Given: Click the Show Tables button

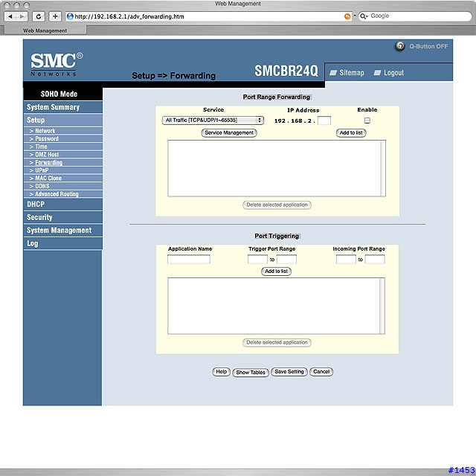Looking at the screenshot, I should click(251, 372).
